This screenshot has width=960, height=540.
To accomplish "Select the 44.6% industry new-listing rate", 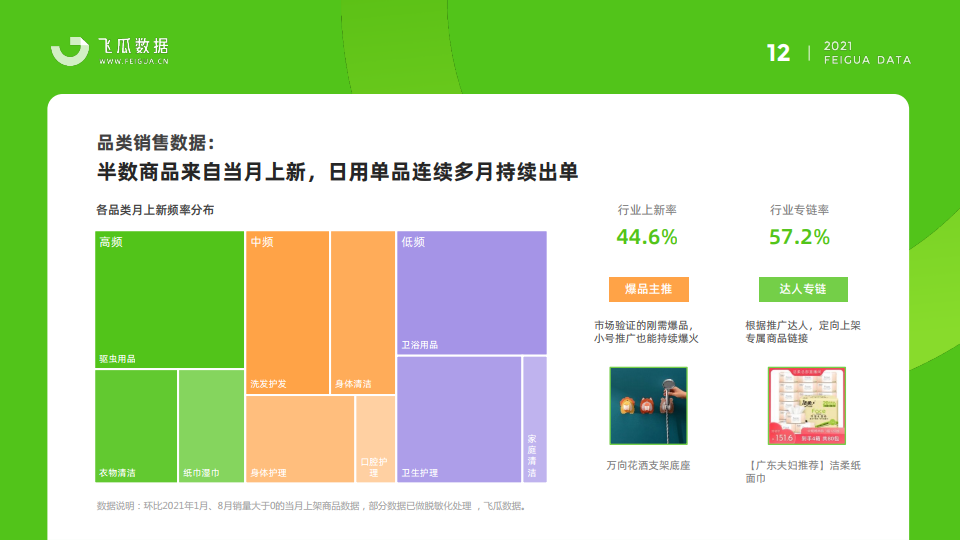I will tap(647, 237).
